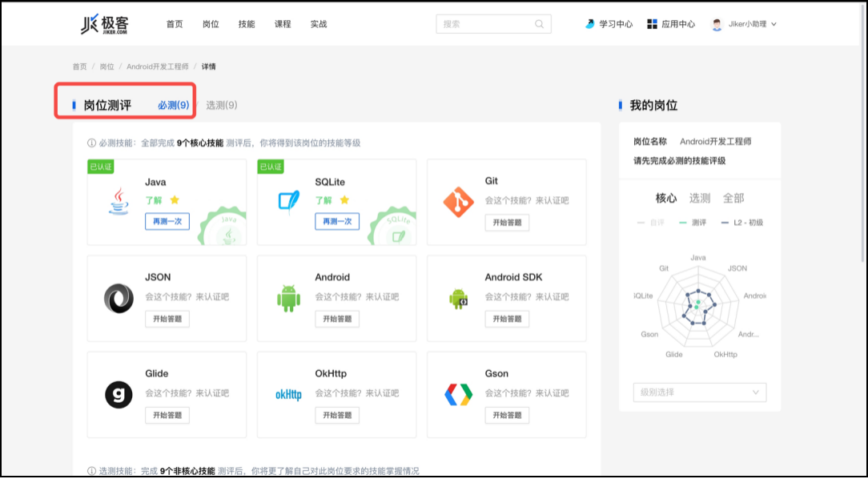Viewport: 868px width, 479px height.
Task: Click the Android robot icon
Action: tap(288, 299)
